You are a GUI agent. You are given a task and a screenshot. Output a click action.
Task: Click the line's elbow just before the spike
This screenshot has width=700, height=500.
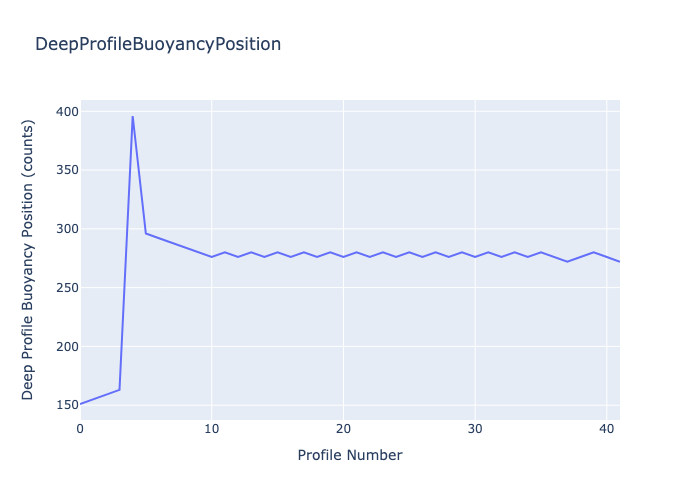click(120, 390)
